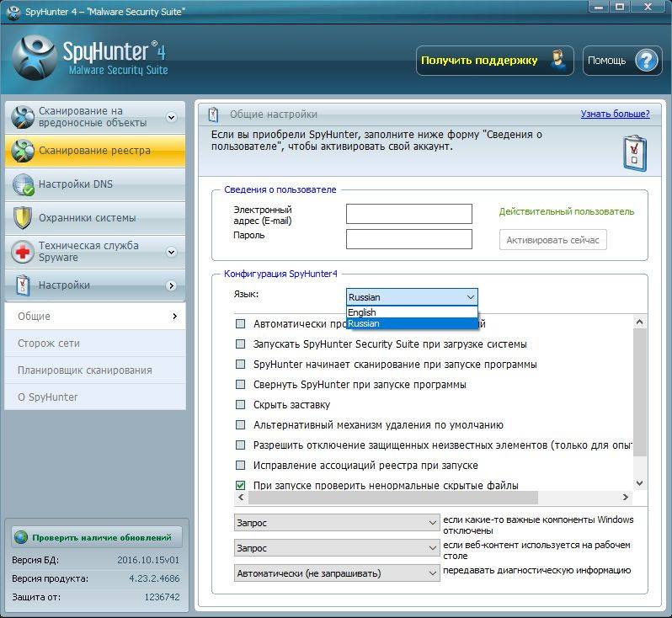This screenshot has height=618, width=672.
Task: Toggle the automatic update check checkbox
Action: [241, 323]
